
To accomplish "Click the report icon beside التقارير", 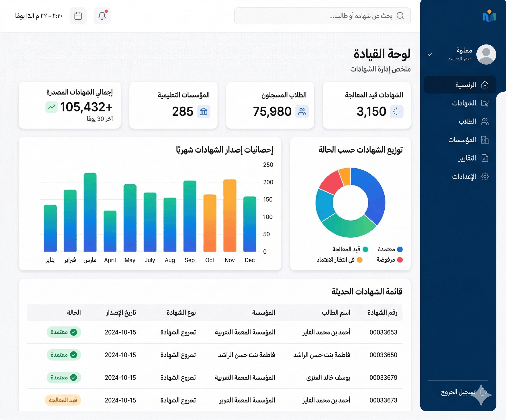I will 485,158.
